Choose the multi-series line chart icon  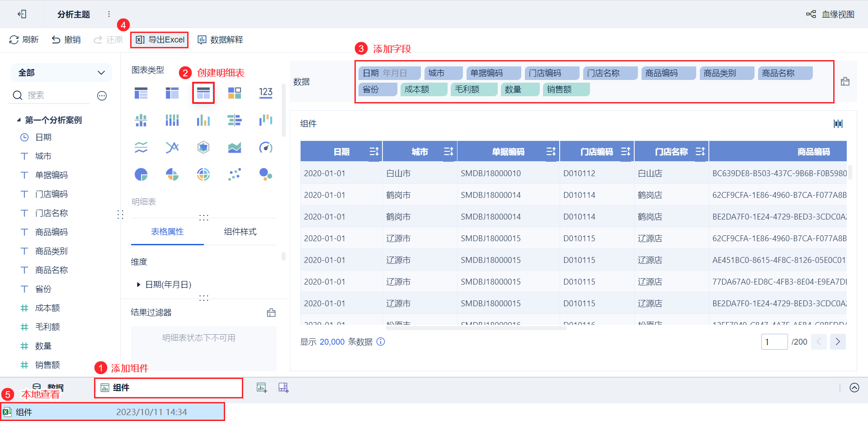(172, 147)
